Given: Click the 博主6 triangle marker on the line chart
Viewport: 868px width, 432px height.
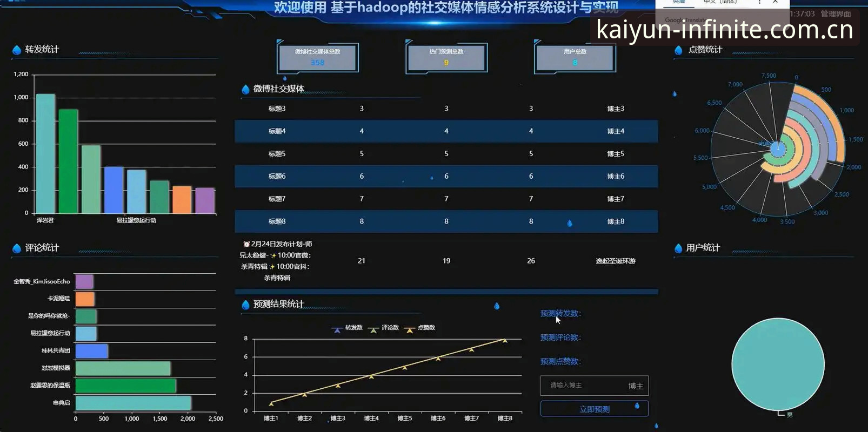Looking at the screenshot, I should pyautogui.click(x=438, y=358).
